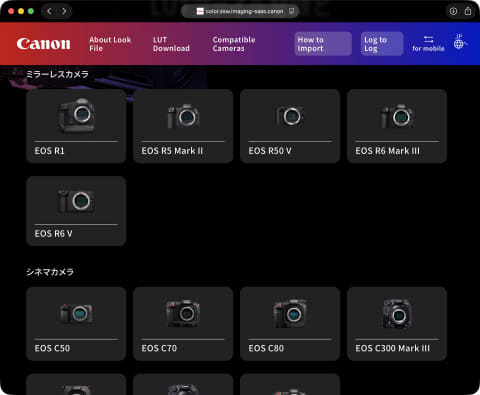The image size is (480, 395).
Task: Go forward with browser forward arrow
Action: pos(64,11)
